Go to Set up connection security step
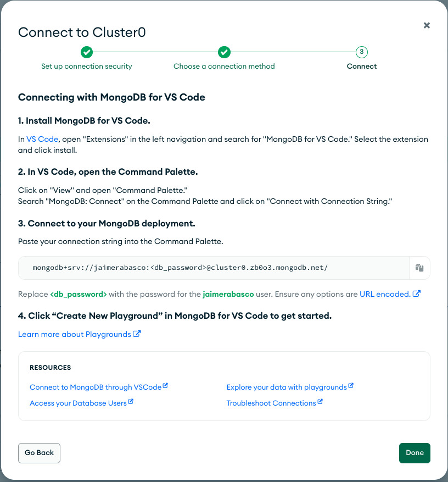This screenshot has width=448, height=482. pyautogui.click(x=87, y=67)
